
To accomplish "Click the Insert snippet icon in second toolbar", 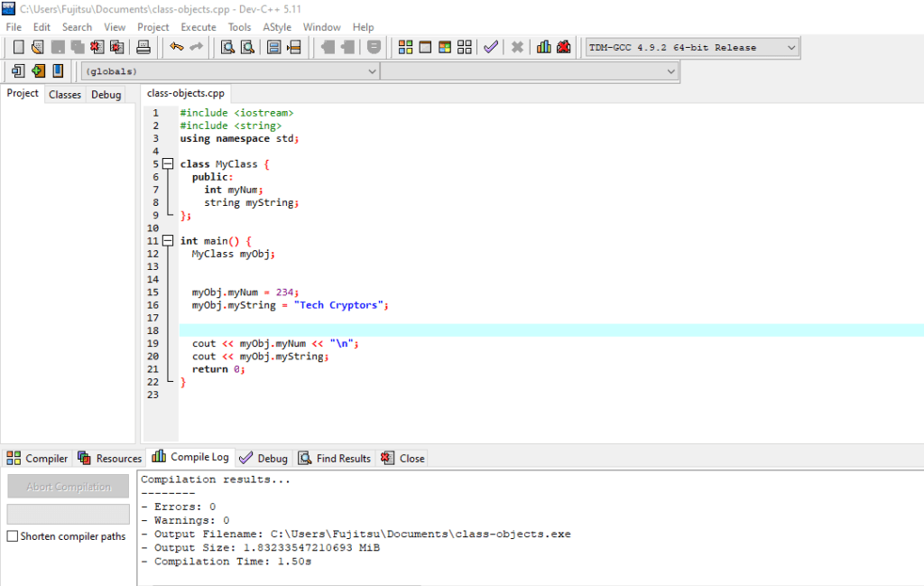I will click(x=18, y=70).
